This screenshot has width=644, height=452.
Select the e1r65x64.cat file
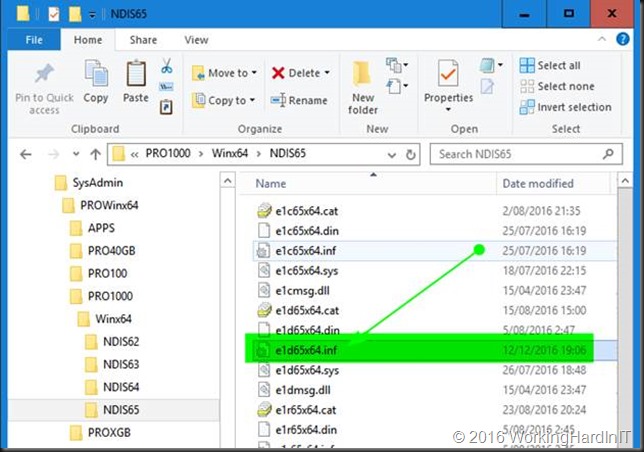coord(306,410)
